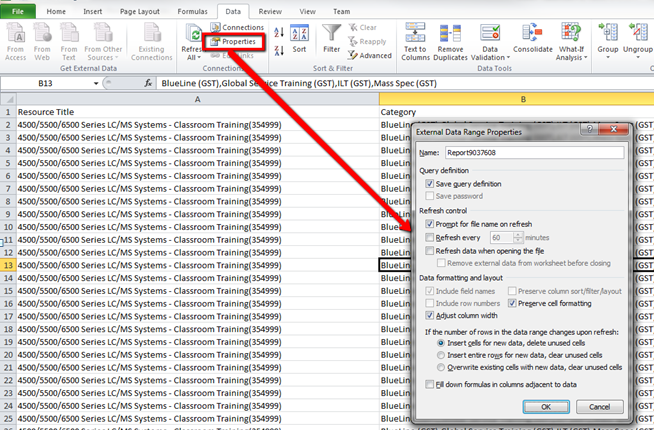Viewport: 654px width, 430px height.
Task: Click the select-all corner of the sheet
Action: pyautogui.click(x=9, y=99)
